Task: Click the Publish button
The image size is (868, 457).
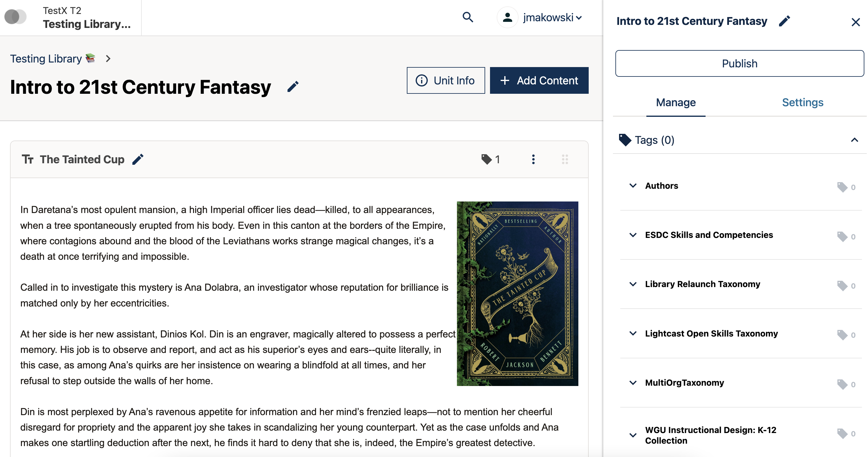Action: (x=739, y=63)
